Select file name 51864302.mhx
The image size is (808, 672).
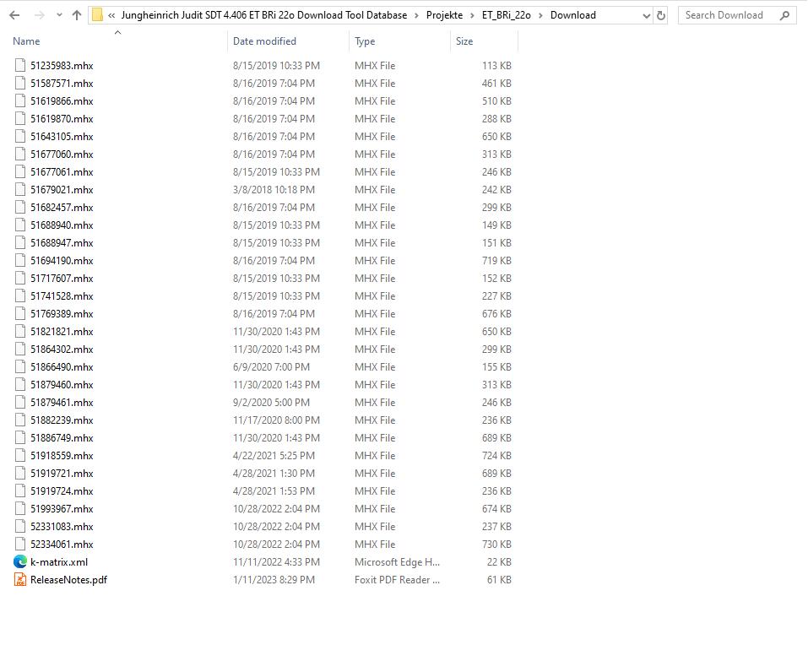62,350
